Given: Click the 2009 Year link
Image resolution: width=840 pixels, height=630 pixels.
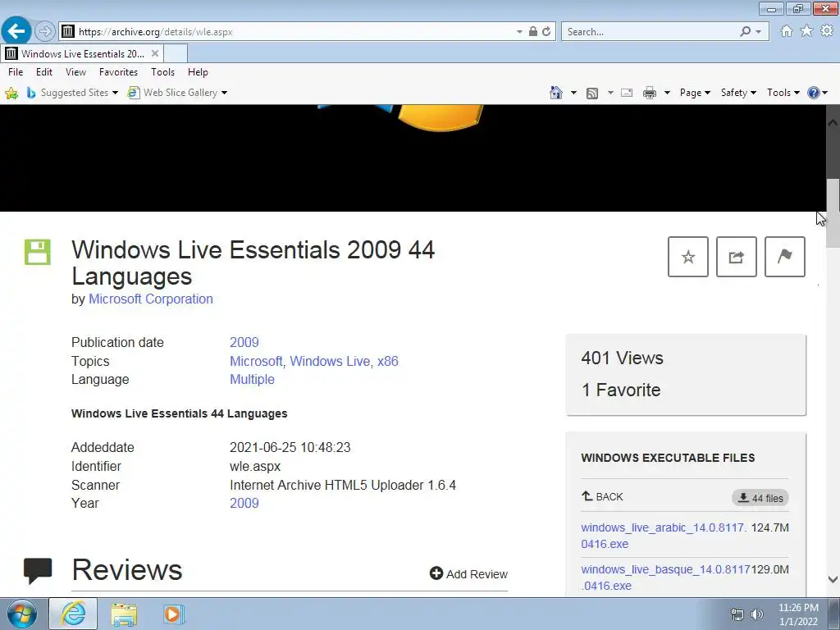Looking at the screenshot, I should click(x=244, y=503).
